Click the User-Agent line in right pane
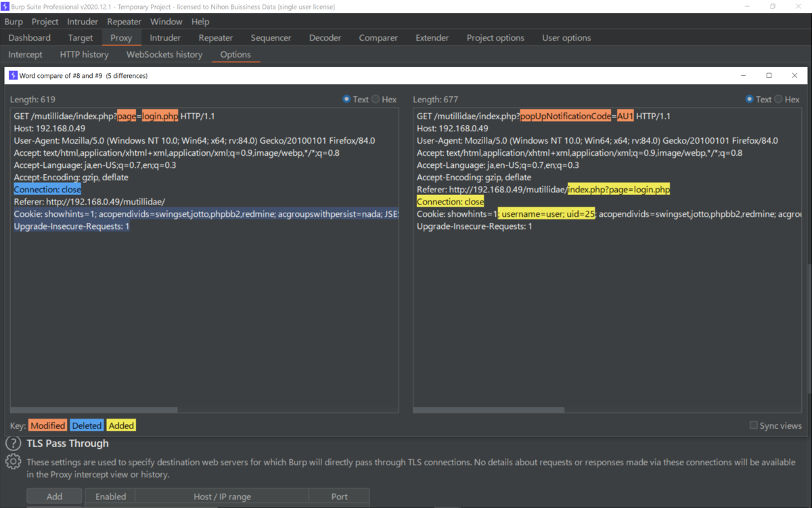 point(597,141)
